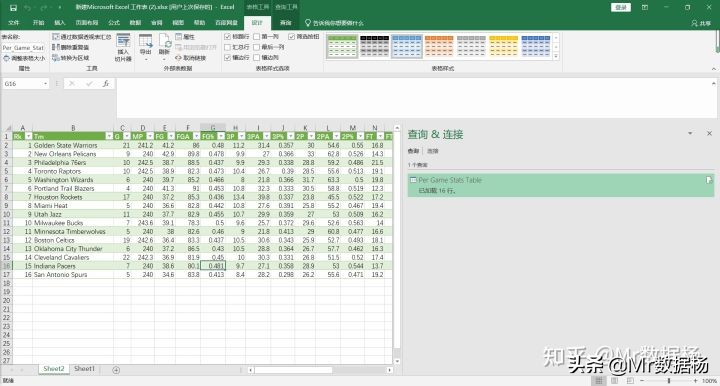Toggle First Column (第一列) checkbox
Viewport: 720px width, 386px height.
coord(257,36)
